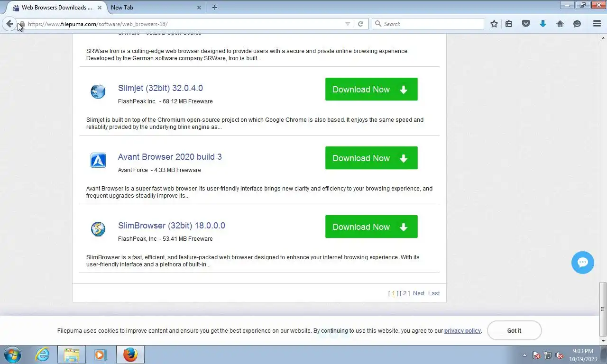
Task: Go back with the browser back arrow
Action: coord(9,24)
